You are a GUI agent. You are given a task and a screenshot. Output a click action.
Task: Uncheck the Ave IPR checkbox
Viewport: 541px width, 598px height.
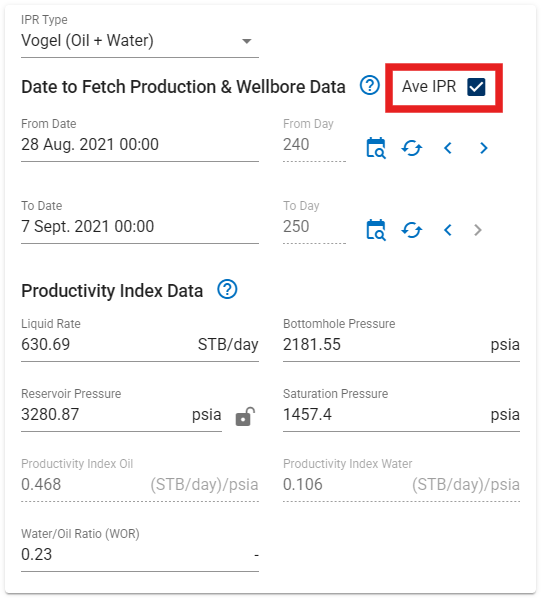[476, 87]
